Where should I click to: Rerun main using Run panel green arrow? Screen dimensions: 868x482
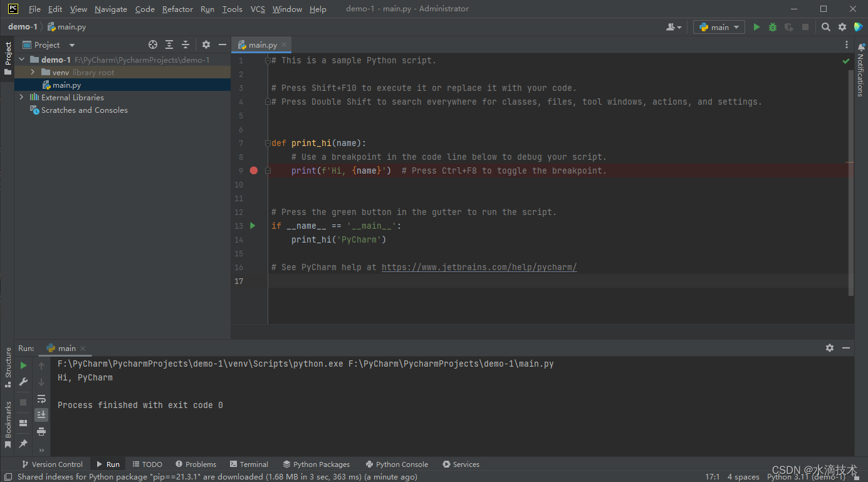coord(23,365)
